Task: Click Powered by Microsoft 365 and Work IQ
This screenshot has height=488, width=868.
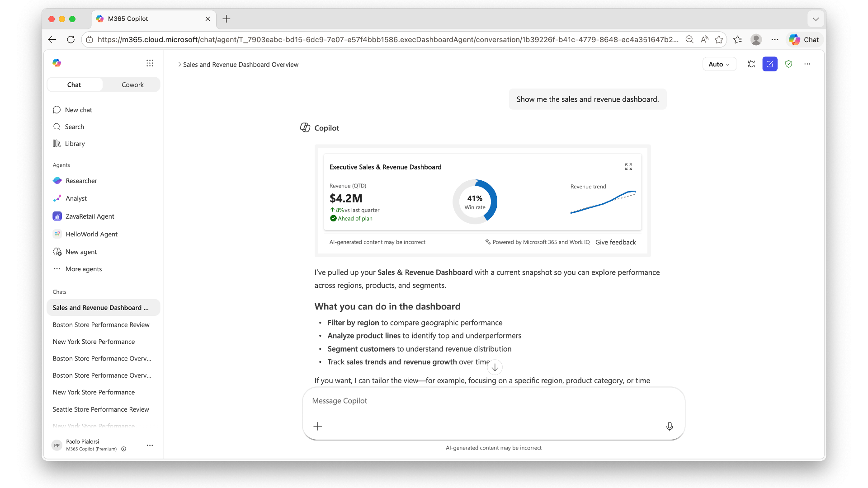Action: click(538, 242)
